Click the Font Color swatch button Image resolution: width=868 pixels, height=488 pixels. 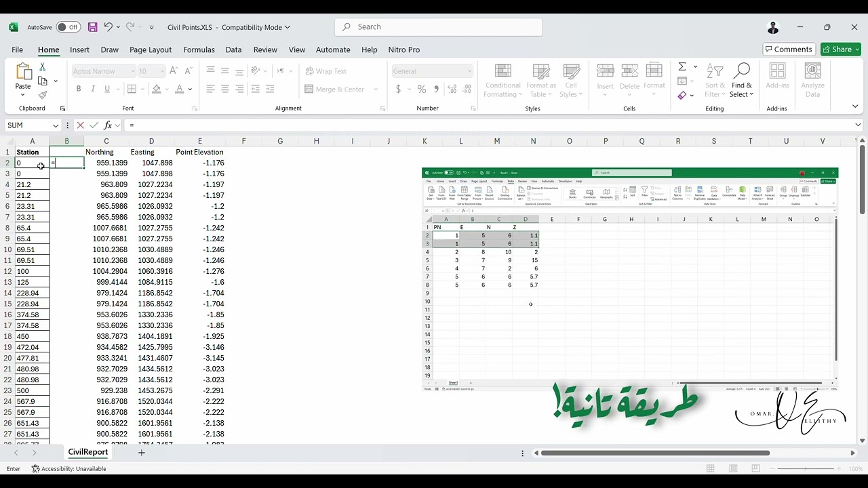(x=180, y=89)
